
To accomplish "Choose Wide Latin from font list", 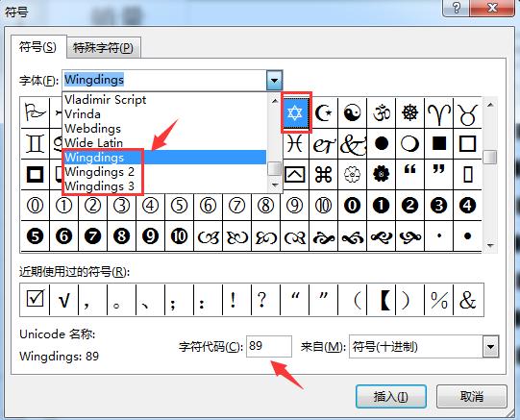I will 164,143.
